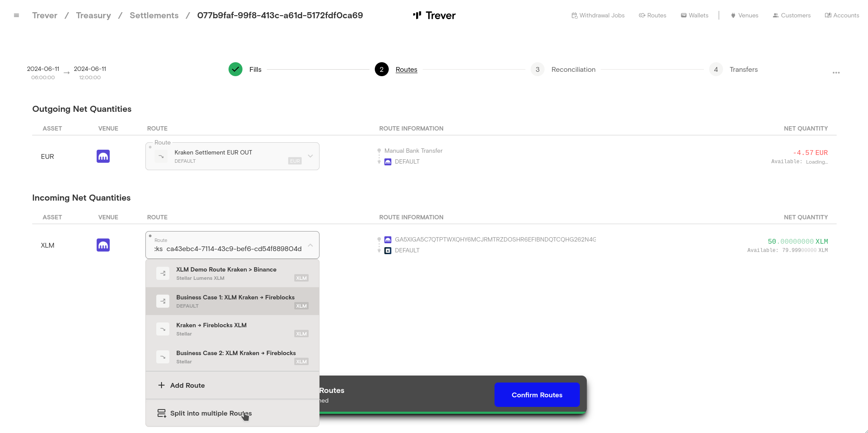The height and width of the screenshot is (433, 868).
Task: Open Withdrawal Jobs in top navigation
Action: click(x=598, y=16)
